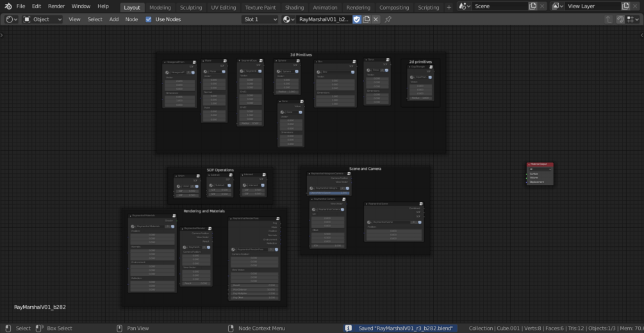Collapse the Sphere node header triangle

[276, 60]
